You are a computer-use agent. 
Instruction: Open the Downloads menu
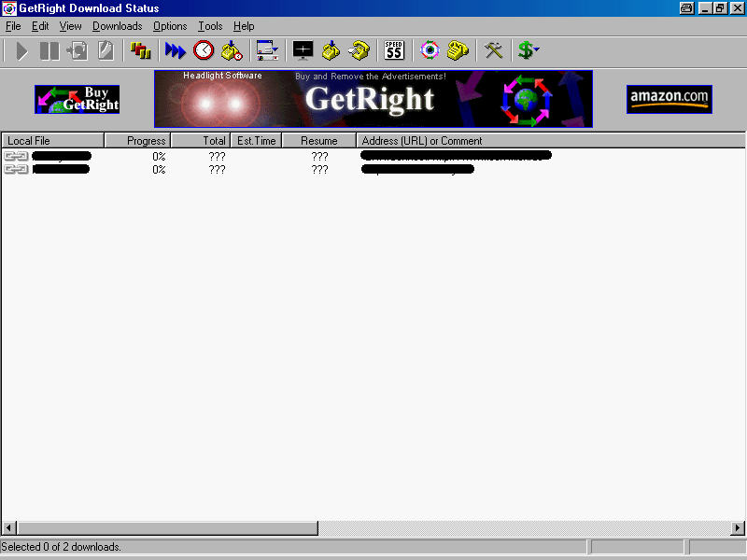tap(117, 26)
